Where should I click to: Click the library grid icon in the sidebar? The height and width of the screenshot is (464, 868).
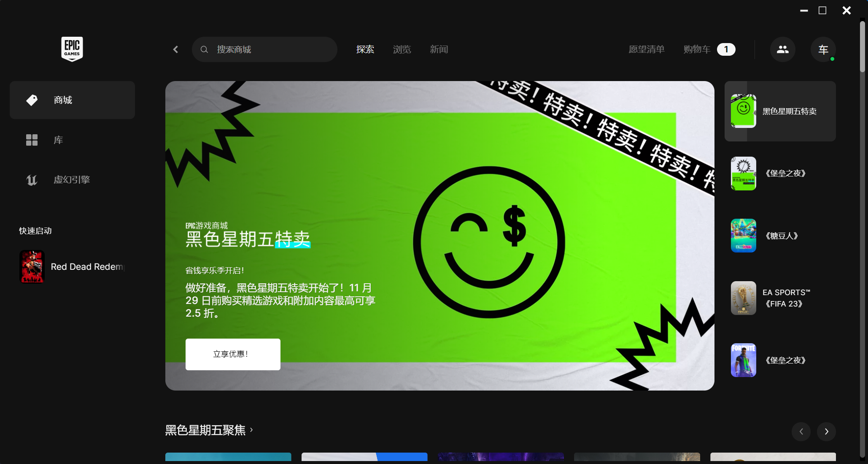(32, 140)
